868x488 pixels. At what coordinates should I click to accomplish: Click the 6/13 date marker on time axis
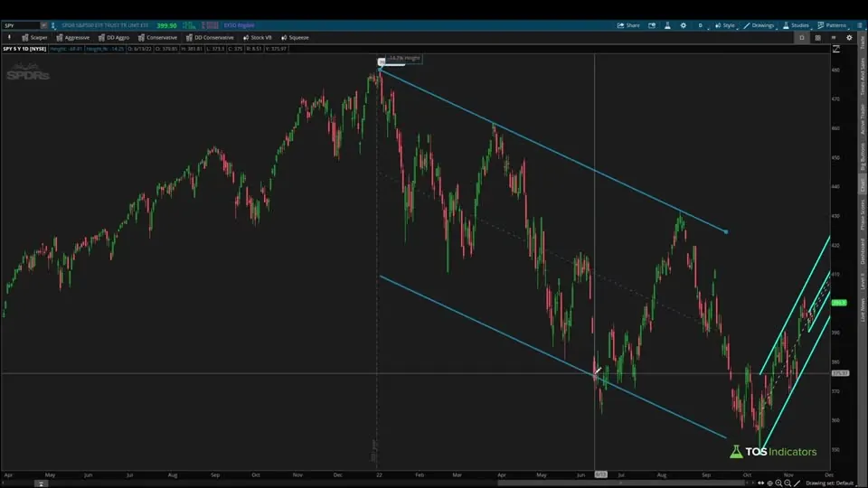pos(600,474)
